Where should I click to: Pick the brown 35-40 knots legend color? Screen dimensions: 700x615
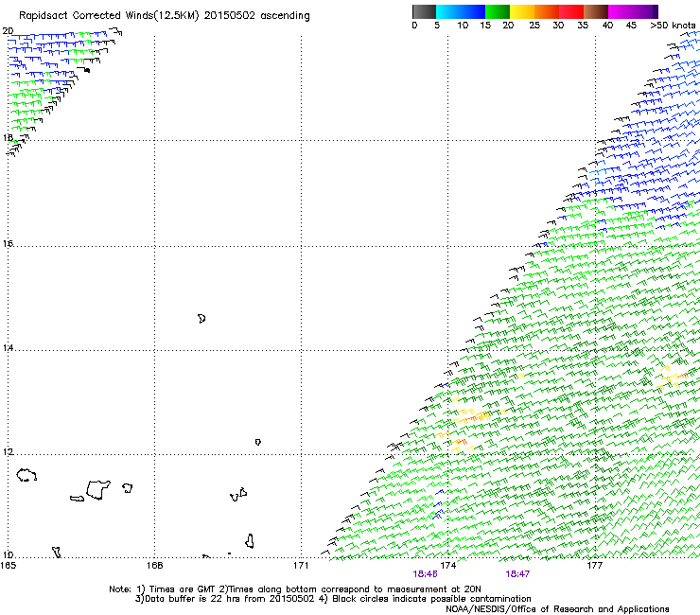coord(596,11)
